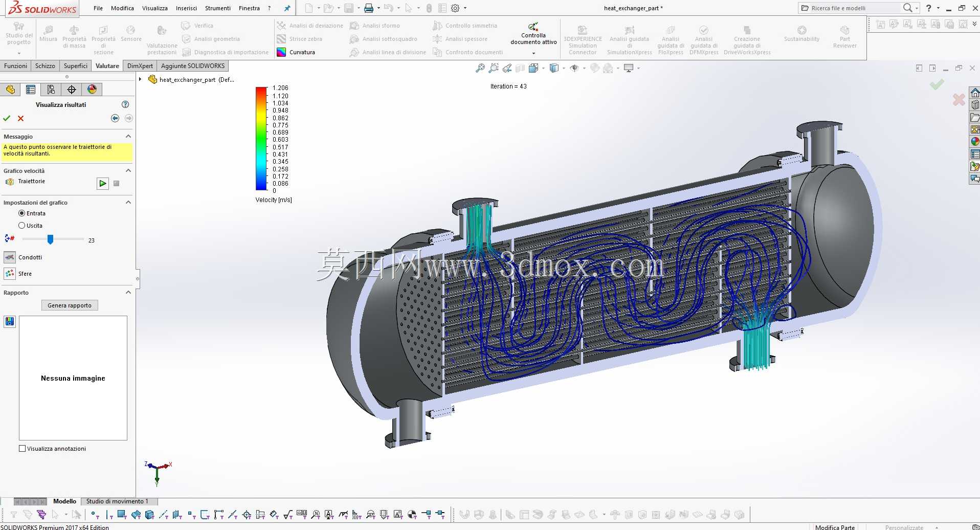Pin the menu bar
980x530 pixels.
tap(287, 8)
